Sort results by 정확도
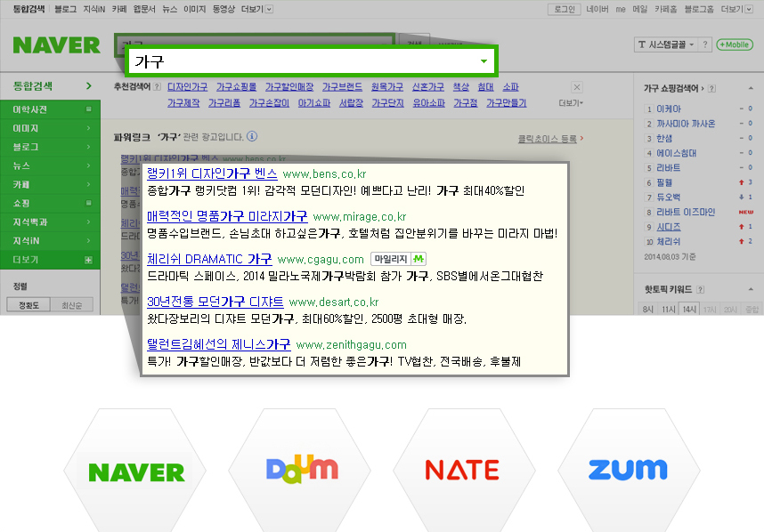Screen dimensions: 764x532 tap(28, 305)
